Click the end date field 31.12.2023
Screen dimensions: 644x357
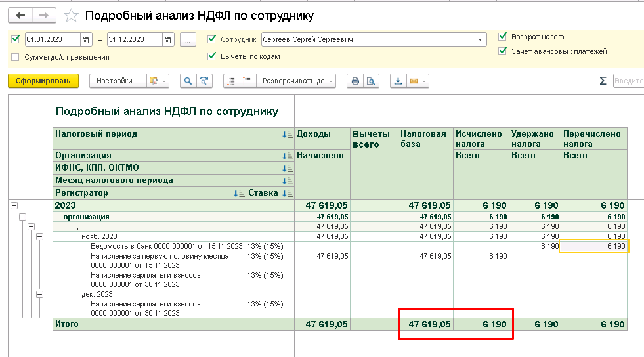point(135,40)
